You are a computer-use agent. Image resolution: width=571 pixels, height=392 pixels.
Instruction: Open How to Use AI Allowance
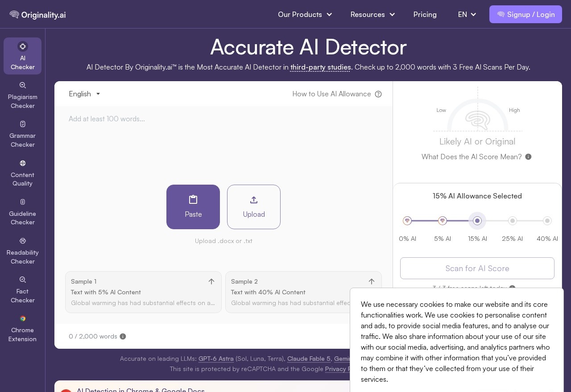pos(332,94)
